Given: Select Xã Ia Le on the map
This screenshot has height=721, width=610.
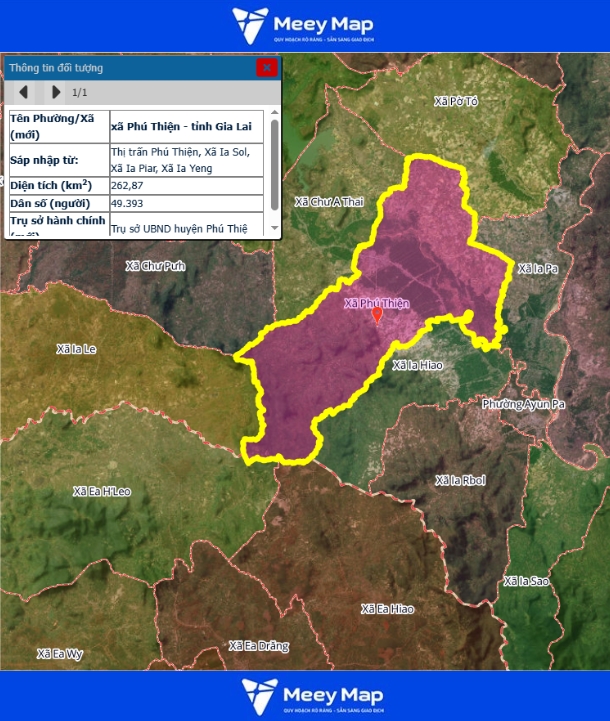Looking at the screenshot, I should [77, 349].
